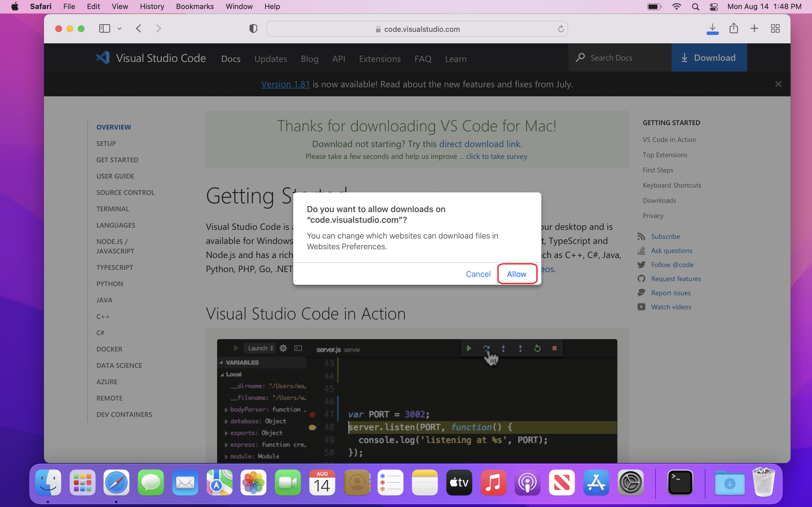This screenshot has width=812, height=507.
Task: Click Allow in the downloads dialog
Action: [x=517, y=274]
